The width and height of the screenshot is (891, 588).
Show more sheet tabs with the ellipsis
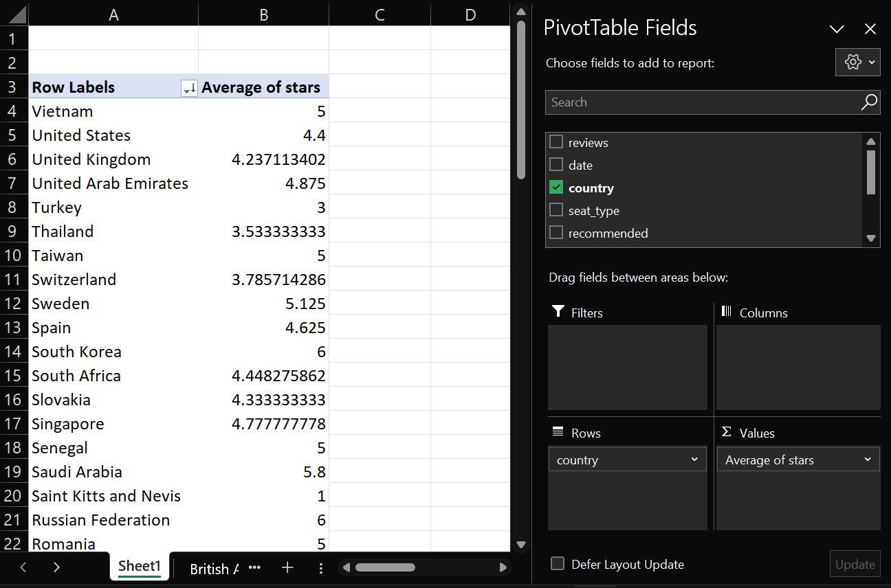pyautogui.click(x=254, y=567)
